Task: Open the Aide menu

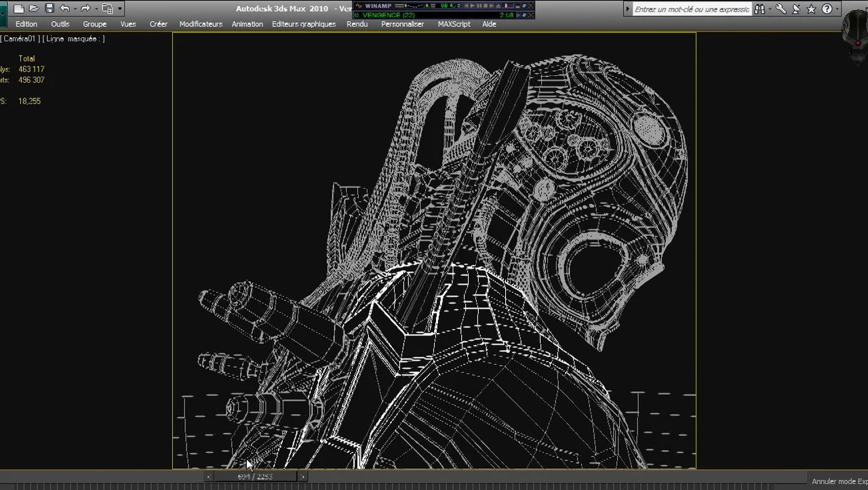Action: click(x=489, y=24)
